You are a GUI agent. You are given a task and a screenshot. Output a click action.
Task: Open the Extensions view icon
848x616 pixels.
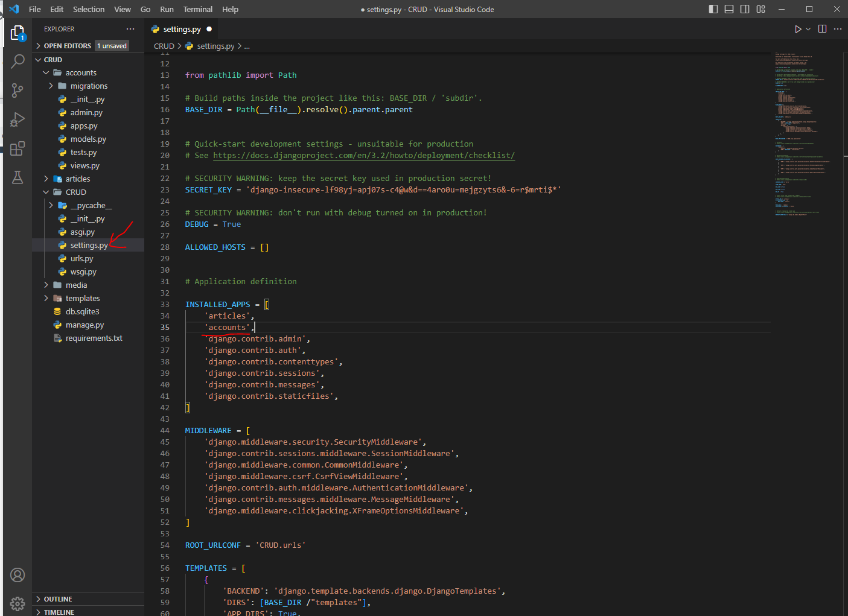[x=18, y=148]
